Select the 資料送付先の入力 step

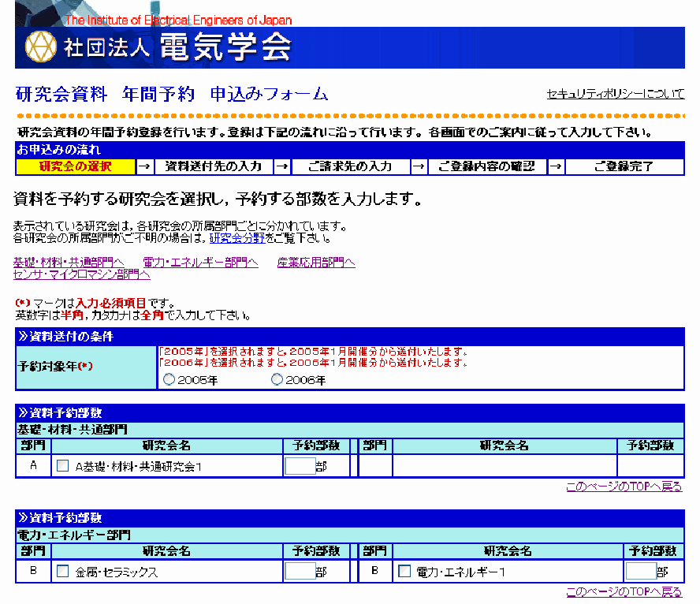[214, 166]
